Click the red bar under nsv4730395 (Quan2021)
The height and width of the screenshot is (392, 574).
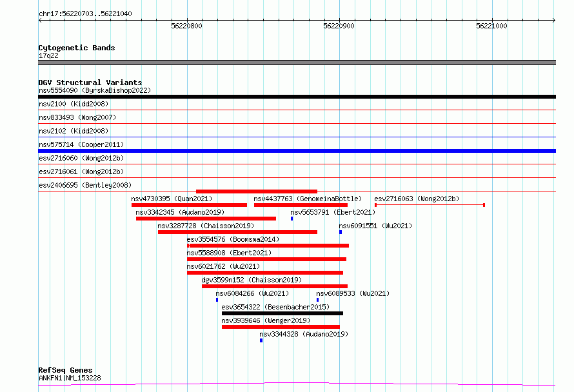(189, 205)
